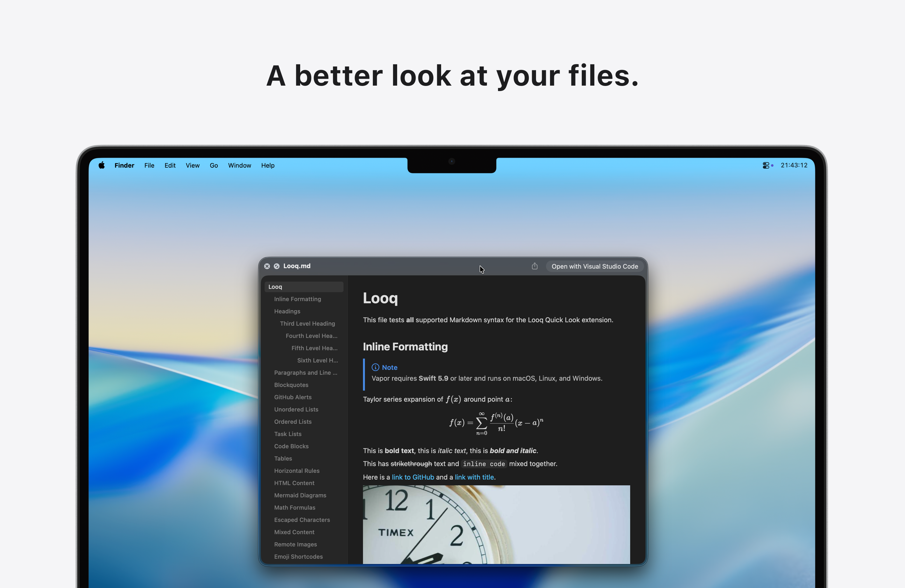The image size is (905, 588).
Task: Select 'Code Blocks' in the sidebar outline
Action: tap(291, 446)
